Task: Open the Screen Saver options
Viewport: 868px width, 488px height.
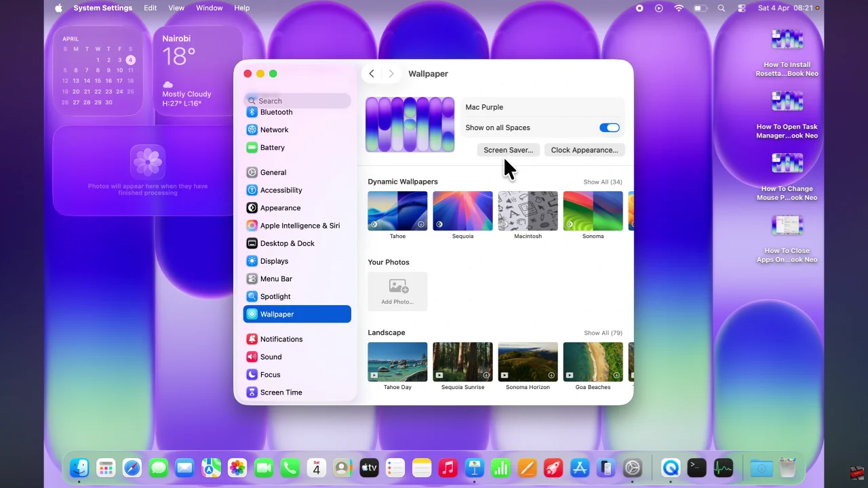Action: [x=508, y=150]
